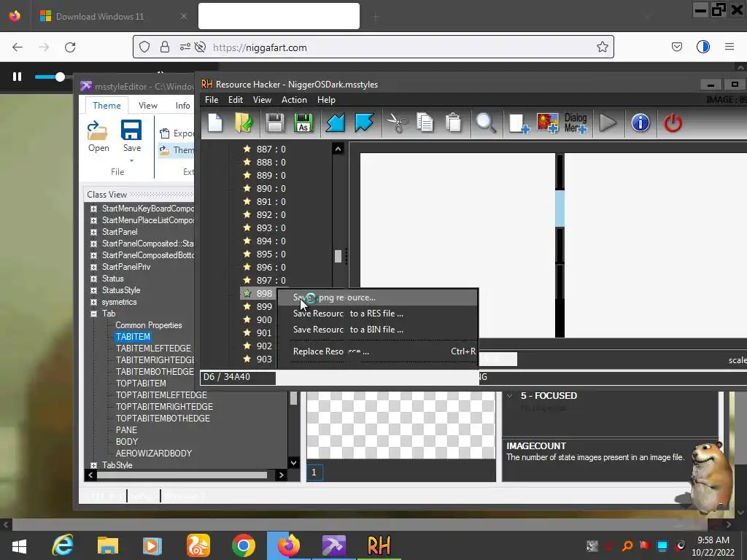Select TOPTABITEM in the class view

click(x=141, y=384)
